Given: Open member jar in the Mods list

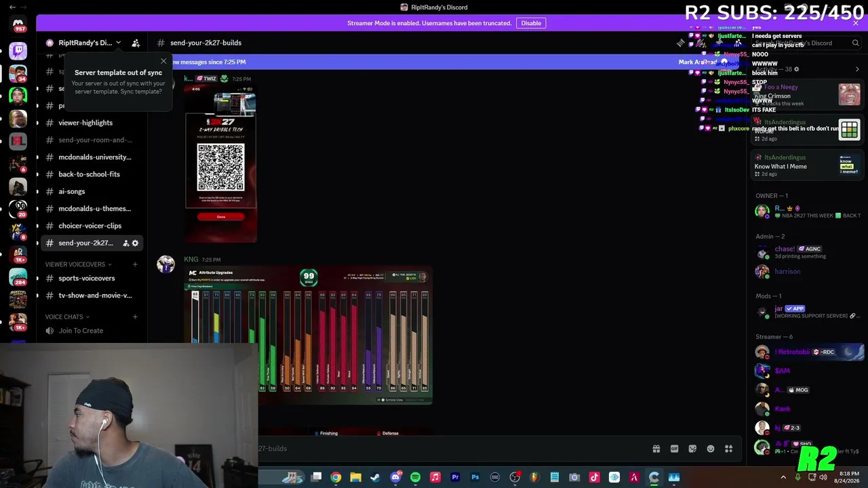Looking at the screenshot, I should pos(807,312).
